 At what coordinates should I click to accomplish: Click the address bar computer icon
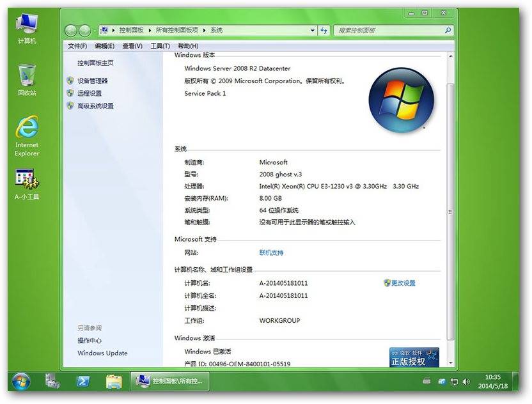pyautogui.click(x=105, y=30)
